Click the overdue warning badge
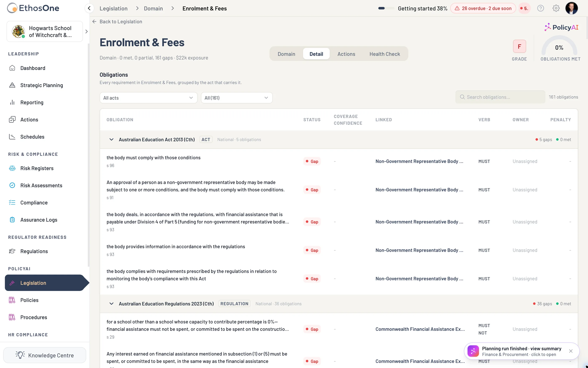Image resolution: width=588 pixels, height=368 pixels. (483, 8)
